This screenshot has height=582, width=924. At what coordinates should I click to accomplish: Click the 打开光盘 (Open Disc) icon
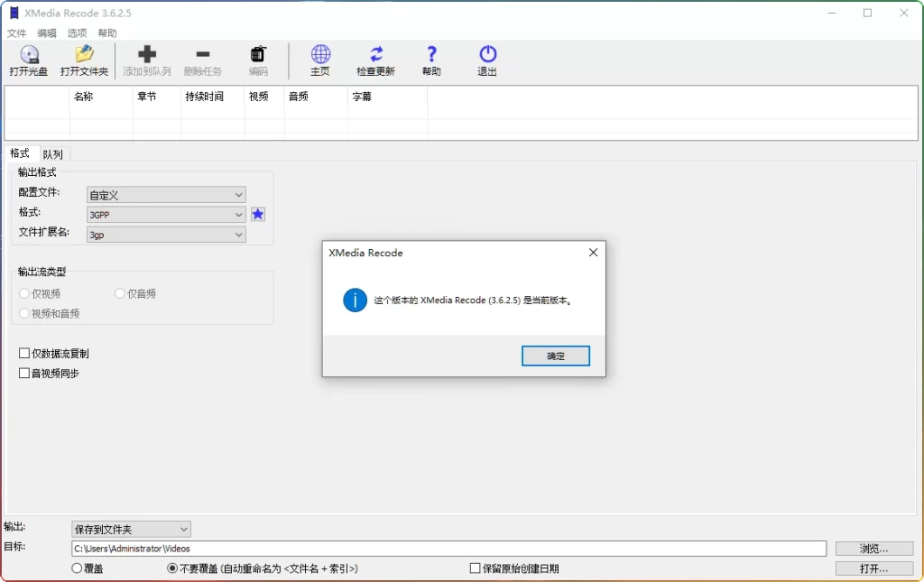(29, 60)
